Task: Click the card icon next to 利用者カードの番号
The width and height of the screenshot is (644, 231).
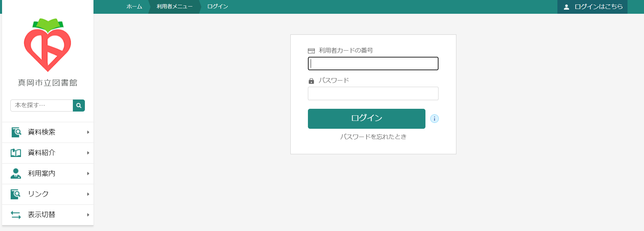Action: pos(311,51)
